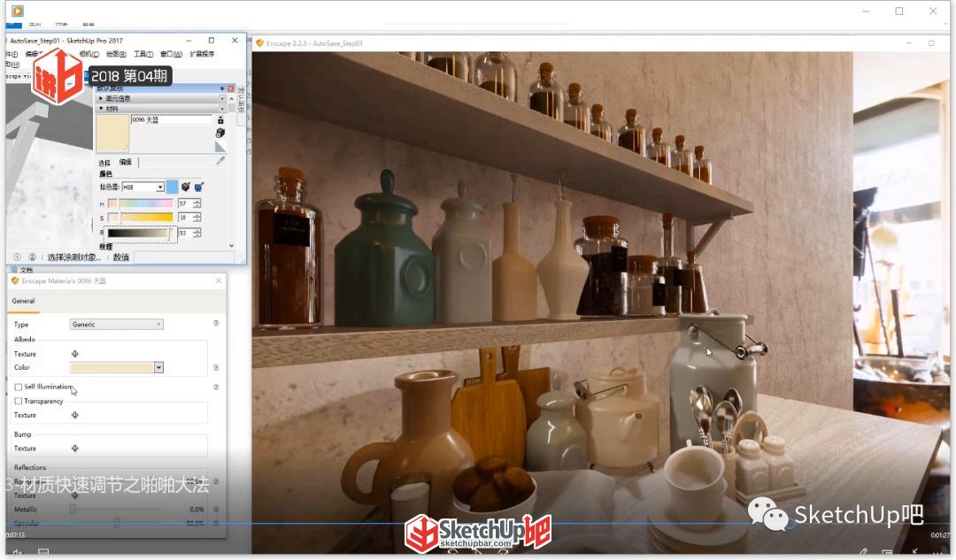Close the Enscape Materials window
The width and height of the screenshot is (956, 560).
pyautogui.click(x=219, y=280)
